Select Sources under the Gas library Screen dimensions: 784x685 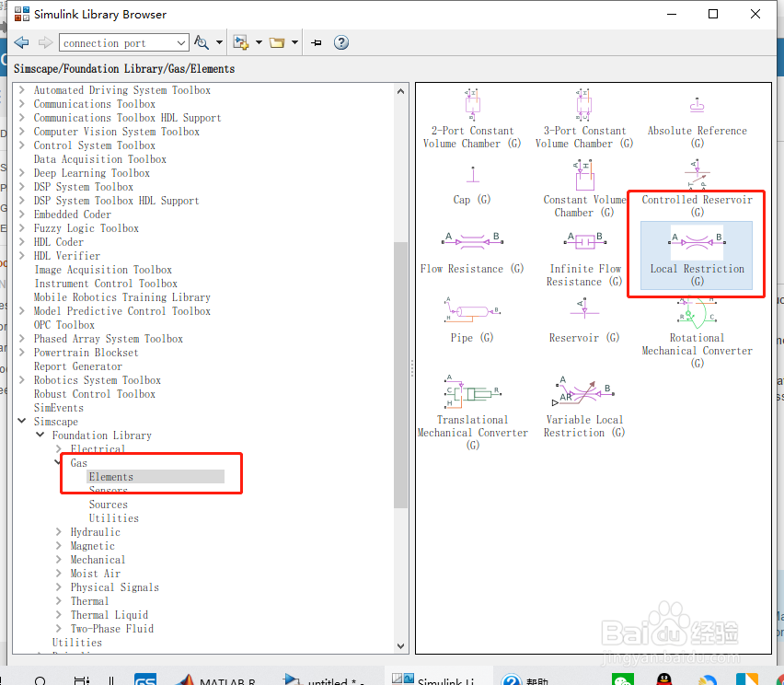point(109,505)
